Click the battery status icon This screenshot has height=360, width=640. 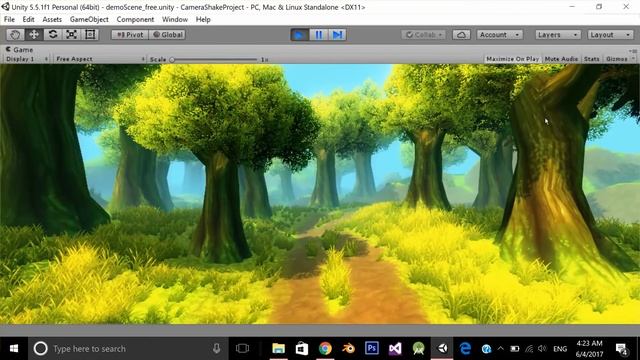pyautogui.click(x=515, y=349)
